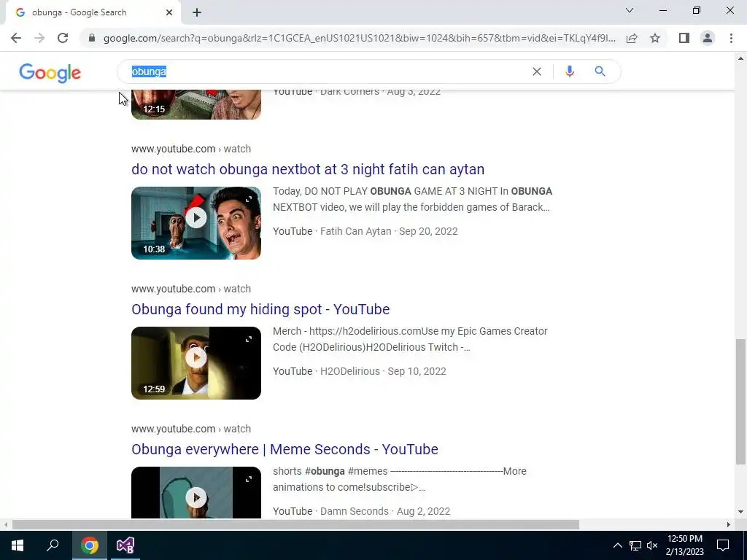Click scroll up arrow on vertical scrollbar
This screenshot has height=560, width=747.
click(x=740, y=58)
